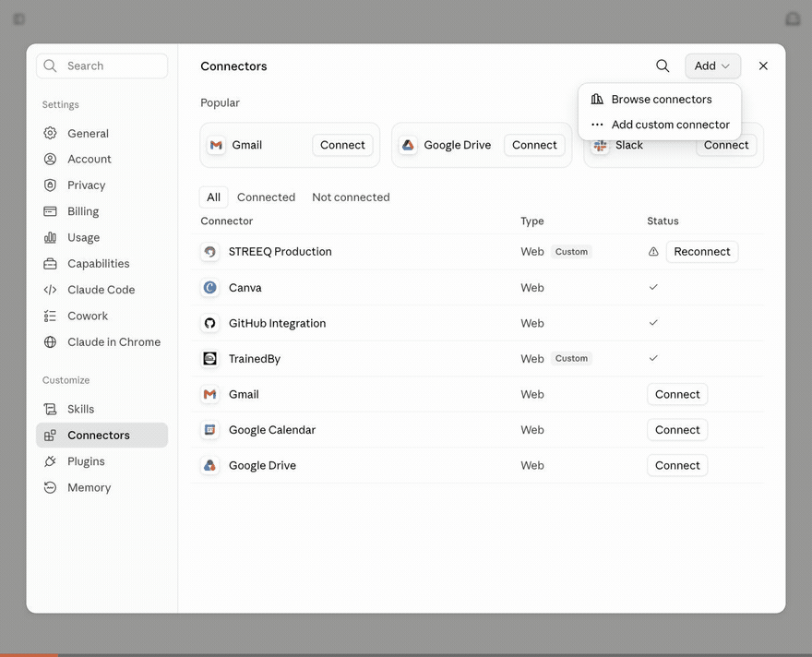The image size is (812, 657).
Task: Switch to the Connected filter tab
Action: [x=266, y=197]
